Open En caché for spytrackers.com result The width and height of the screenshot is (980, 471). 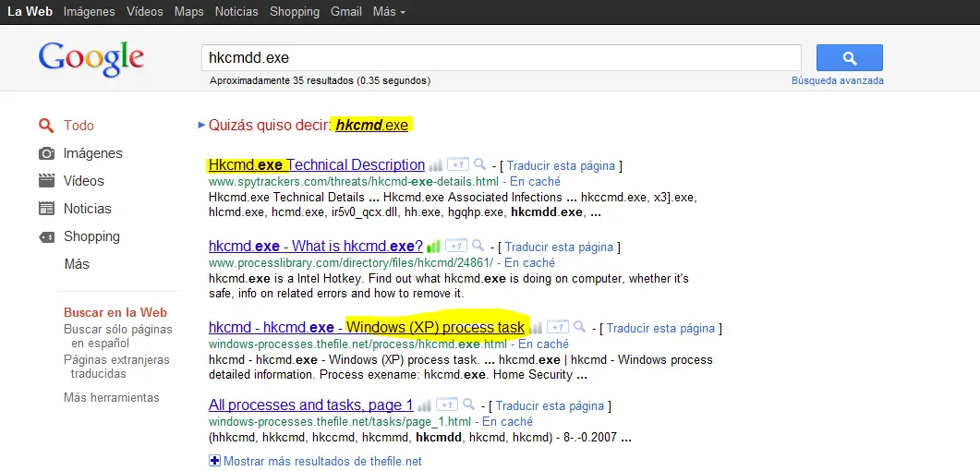pos(535,182)
